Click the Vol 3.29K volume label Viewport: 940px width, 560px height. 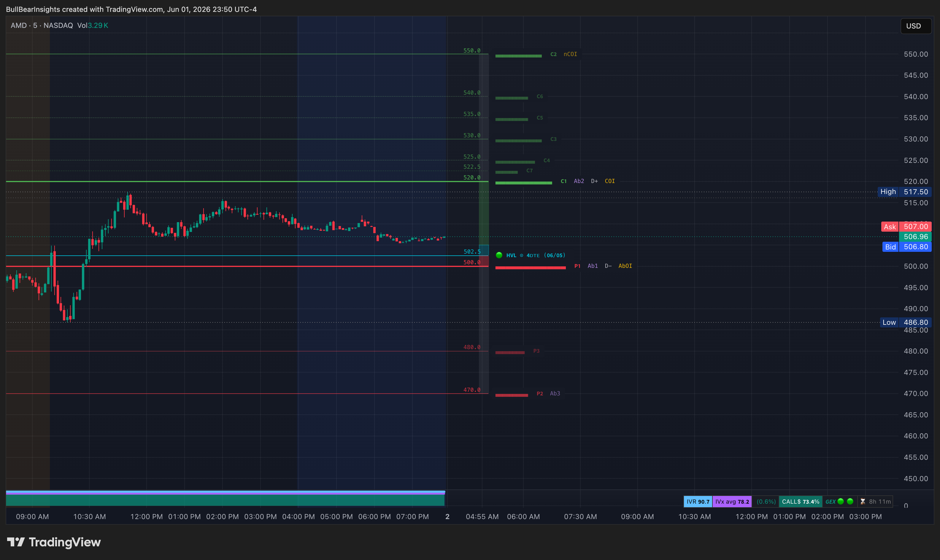coord(93,25)
